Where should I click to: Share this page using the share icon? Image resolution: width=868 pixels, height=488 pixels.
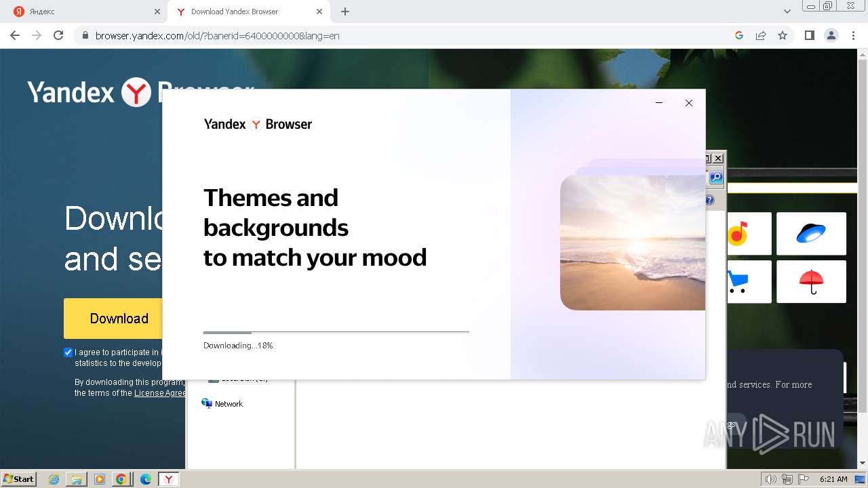click(761, 35)
